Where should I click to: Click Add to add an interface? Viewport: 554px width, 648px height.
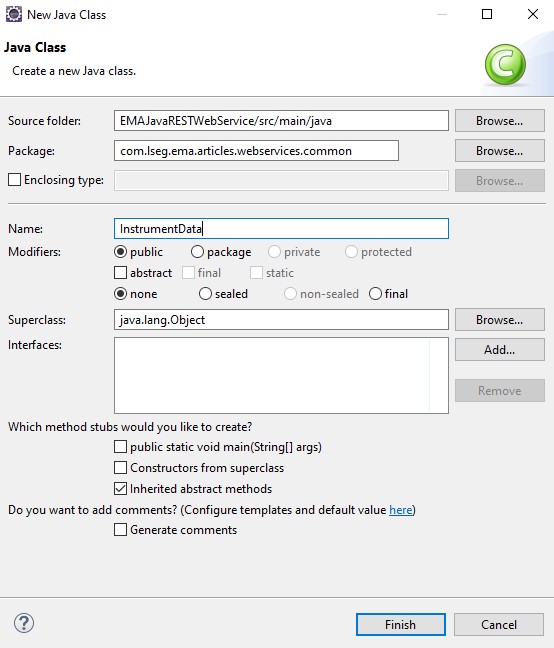(499, 350)
